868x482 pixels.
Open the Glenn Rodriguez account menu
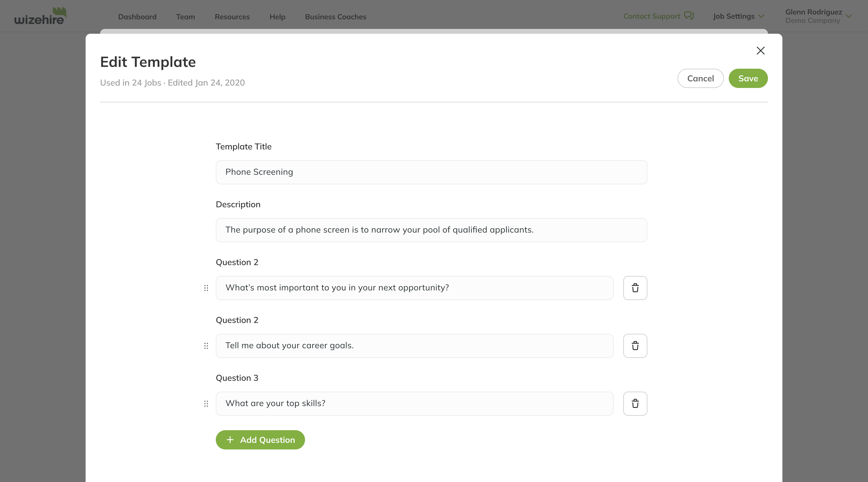tap(818, 16)
